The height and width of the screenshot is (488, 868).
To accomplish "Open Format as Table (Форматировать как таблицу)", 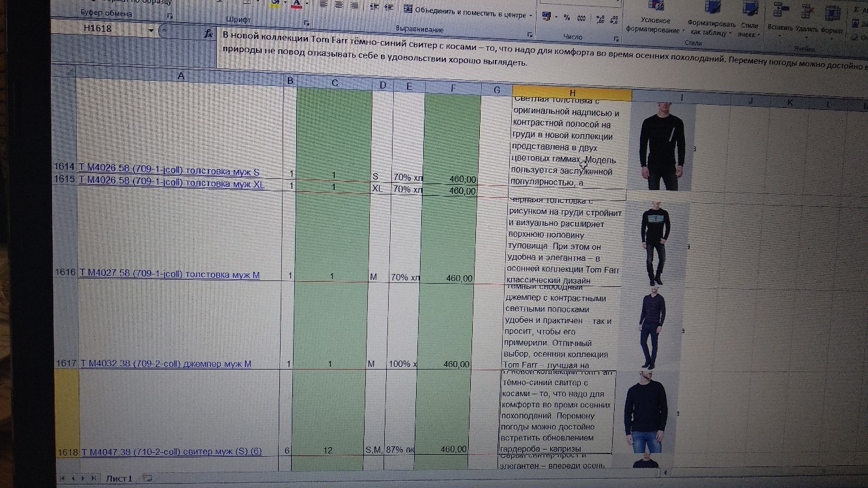I will click(711, 18).
